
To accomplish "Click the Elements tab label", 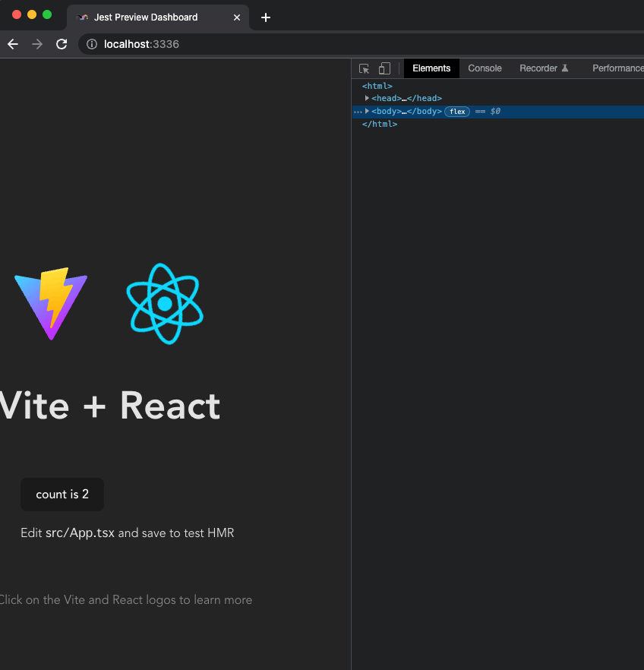I will [x=431, y=68].
